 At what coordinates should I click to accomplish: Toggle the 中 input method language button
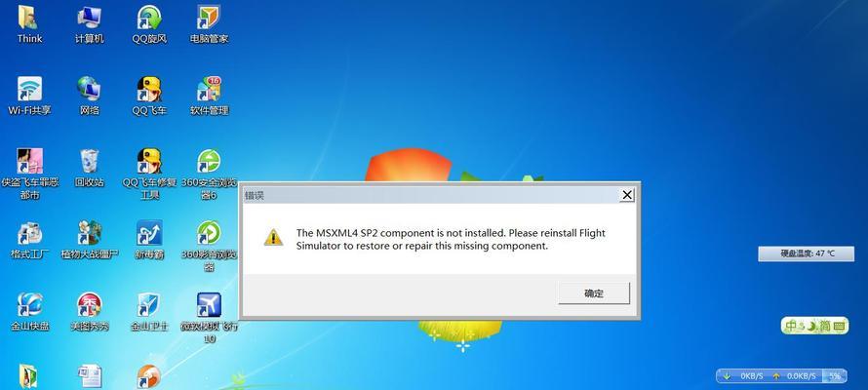792,326
